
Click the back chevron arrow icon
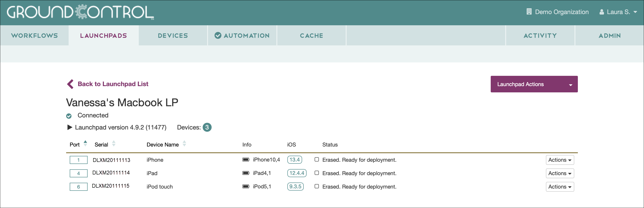tap(70, 84)
